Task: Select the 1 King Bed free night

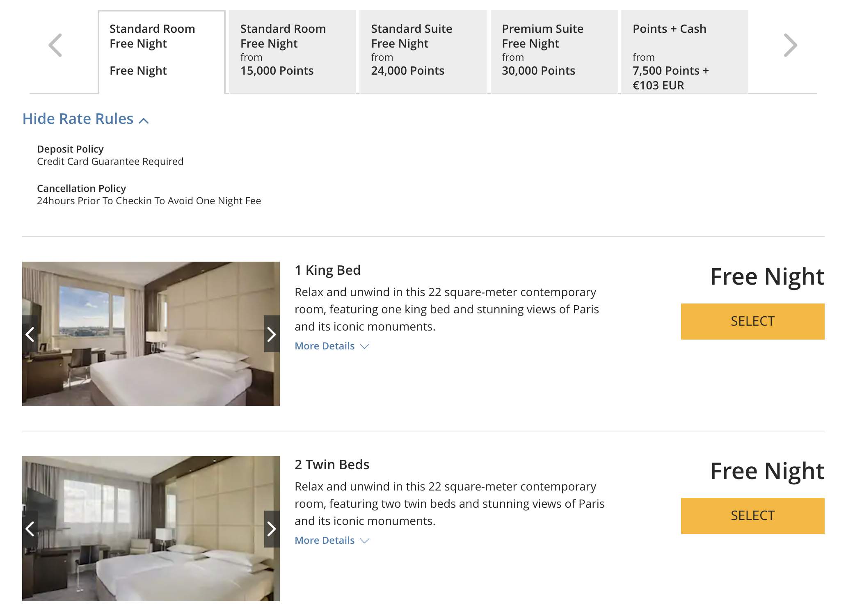Action: (752, 321)
